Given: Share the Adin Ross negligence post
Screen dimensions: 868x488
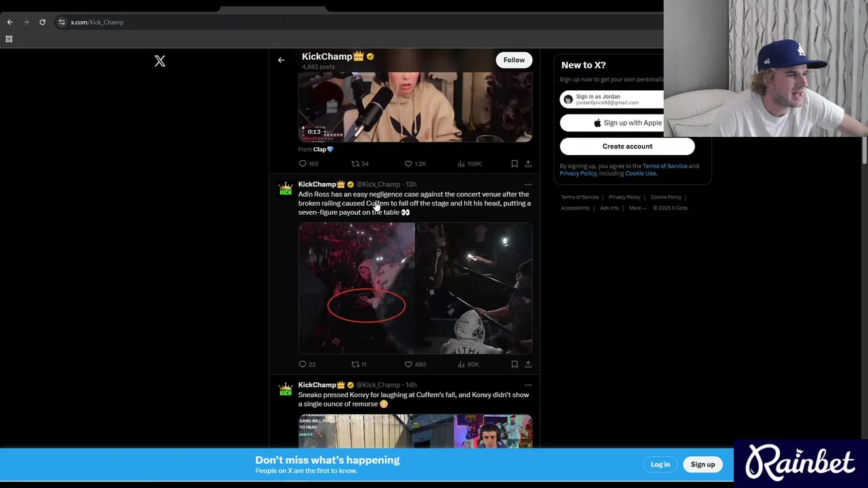Looking at the screenshot, I should click(x=528, y=364).
